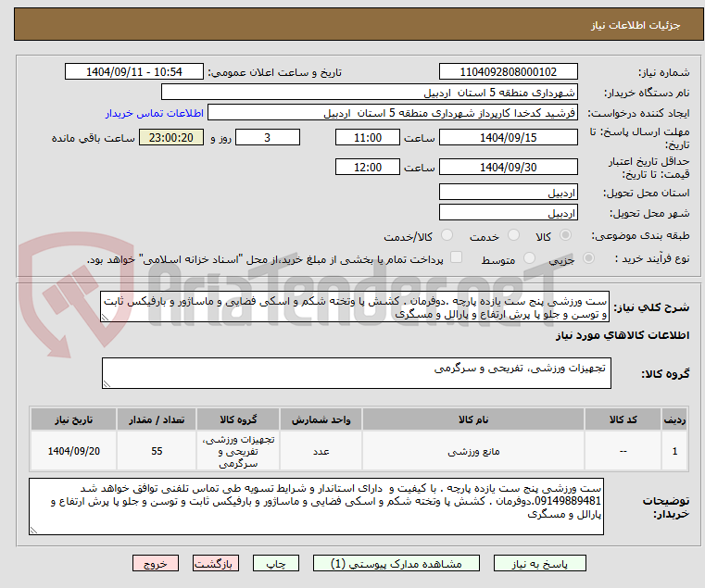Viewport: 705px width, 588px height.
Task: Click the deadline time field 11:00
Action: [x=368, y=137]
